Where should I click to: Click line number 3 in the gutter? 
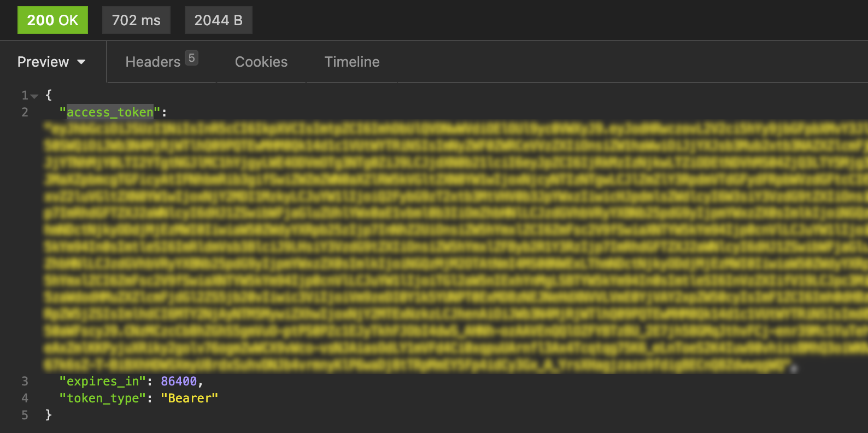[x=25, y=381]
